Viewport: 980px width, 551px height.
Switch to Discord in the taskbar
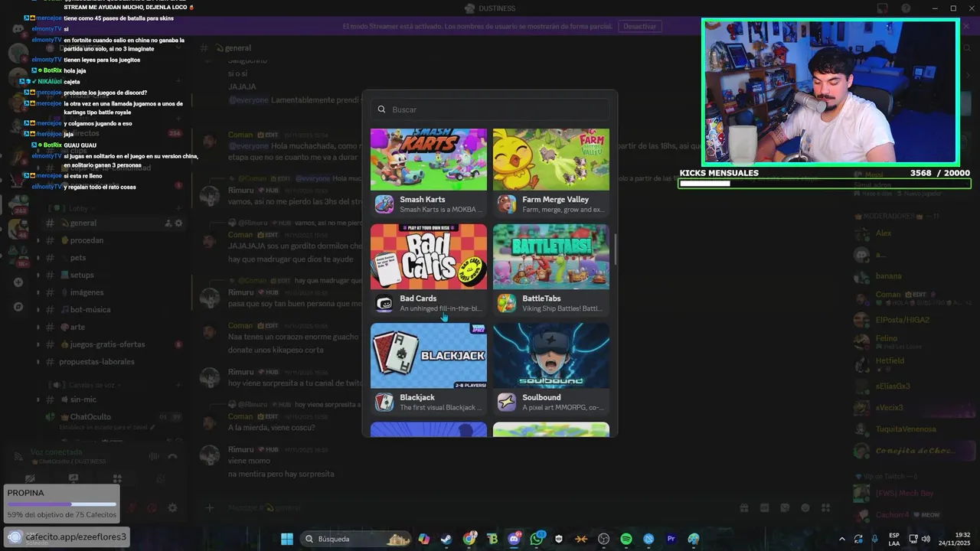[514, 539]
